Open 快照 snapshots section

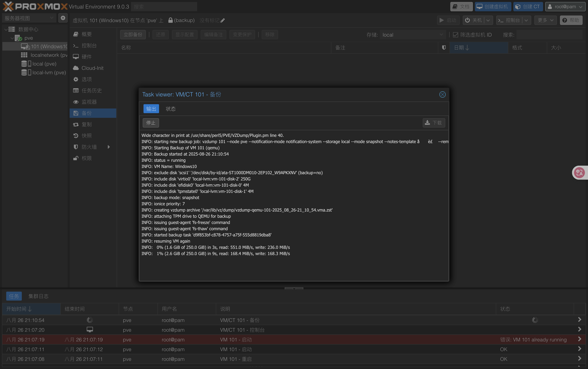click(x=93, y=136)
